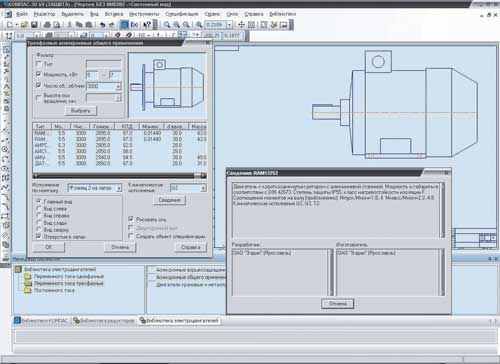Click the Undo arrow icon
The height and width of the screenshot is (364, 500).
click(x=103, y=25)
